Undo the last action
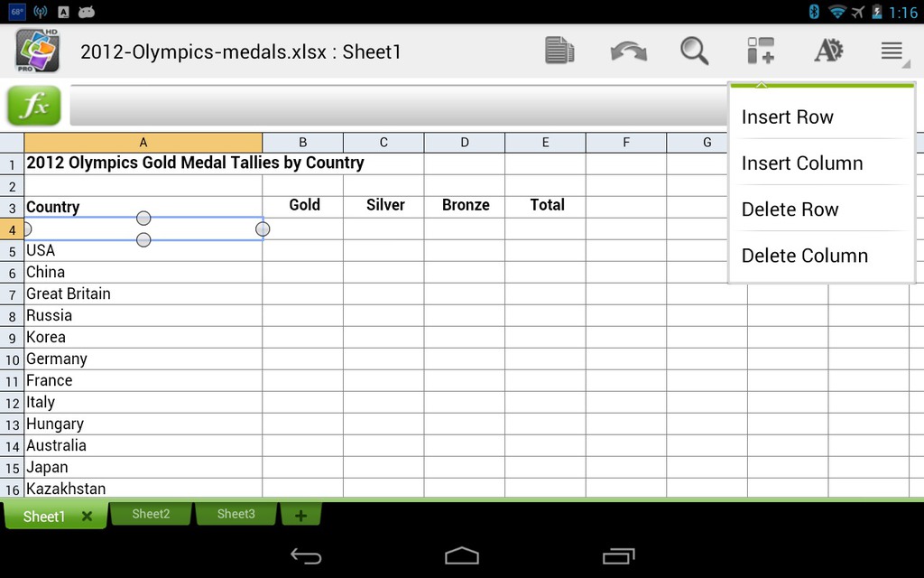Screen dimensions: 924x578 click(629, 51)
